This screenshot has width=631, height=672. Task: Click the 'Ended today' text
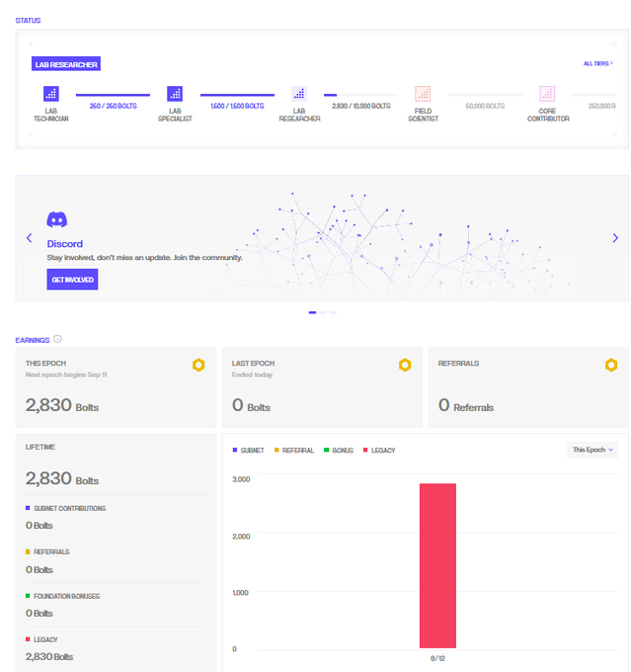[x=252, y=375]
